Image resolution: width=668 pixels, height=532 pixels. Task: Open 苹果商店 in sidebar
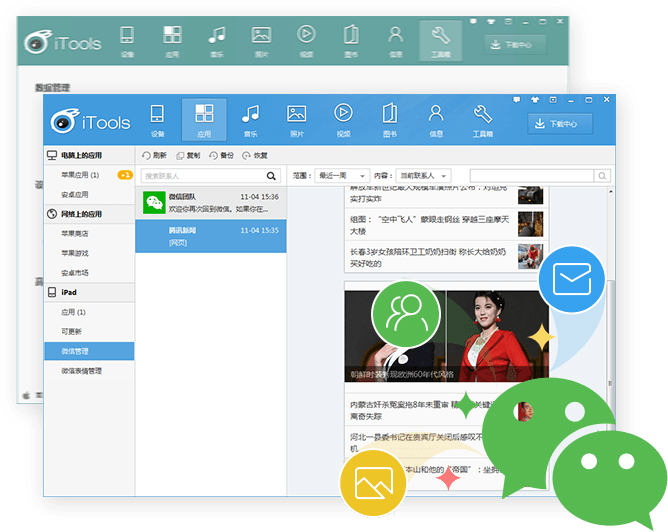coord(75,234)
